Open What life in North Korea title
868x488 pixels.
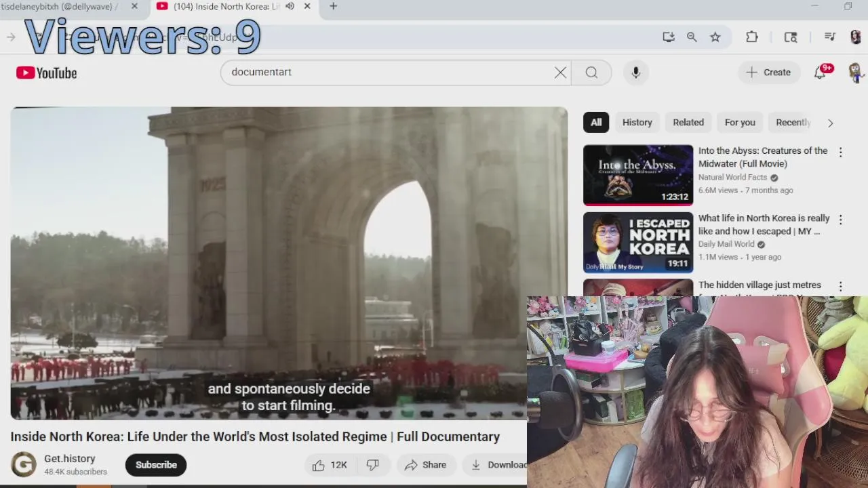pos(764,224)
